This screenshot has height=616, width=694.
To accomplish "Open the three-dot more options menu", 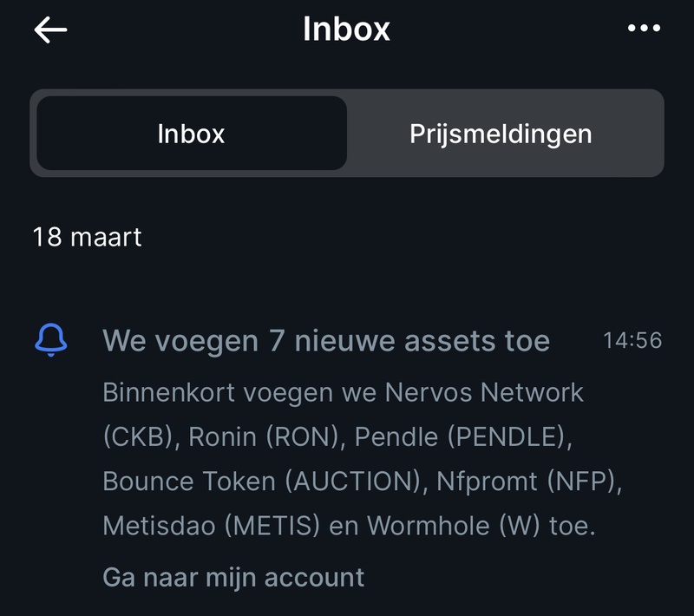I will point(644,29).
